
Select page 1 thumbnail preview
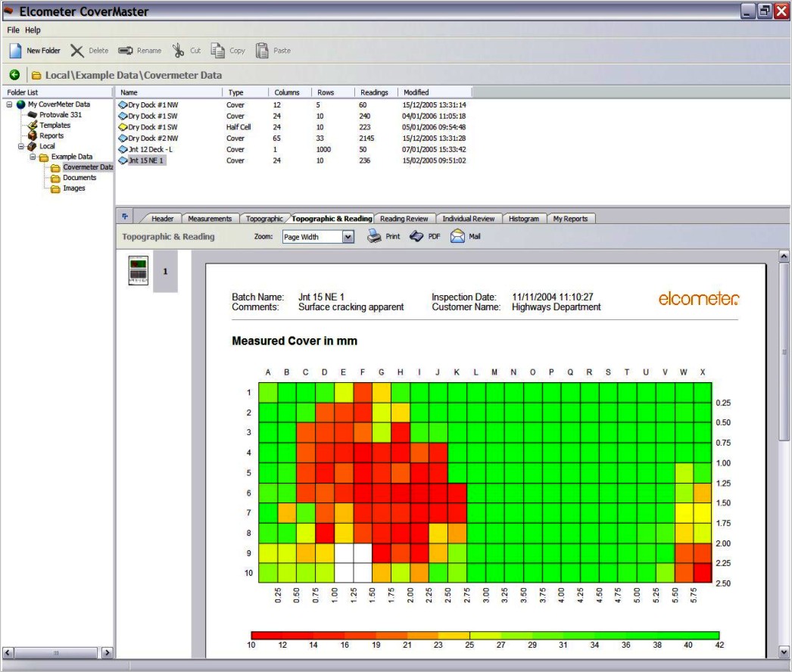(x=139, y=271)
